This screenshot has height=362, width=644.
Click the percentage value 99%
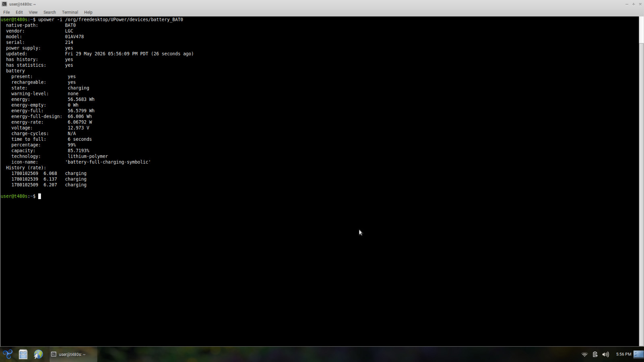(x=72, y=145)
